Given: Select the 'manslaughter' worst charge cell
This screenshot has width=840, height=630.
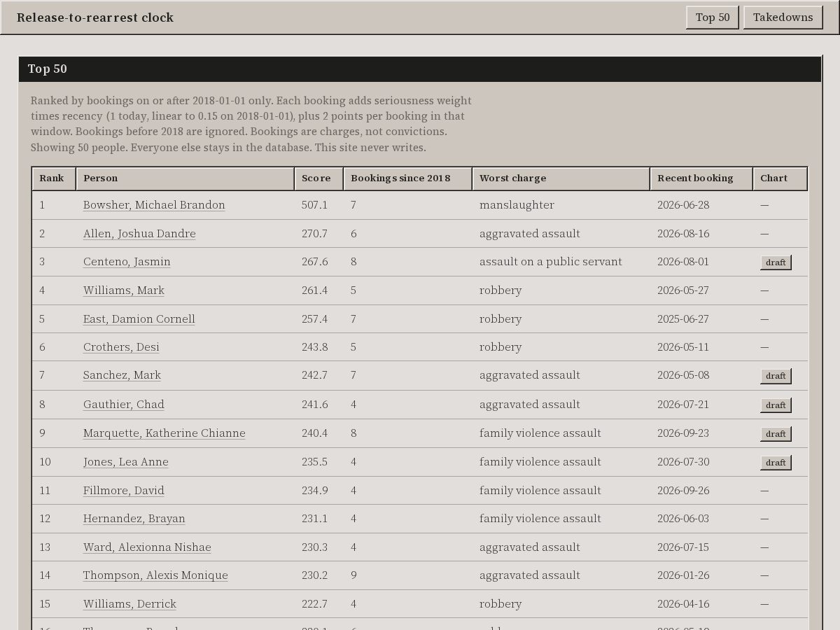Looking at the screenshot, I should [517, 205].
